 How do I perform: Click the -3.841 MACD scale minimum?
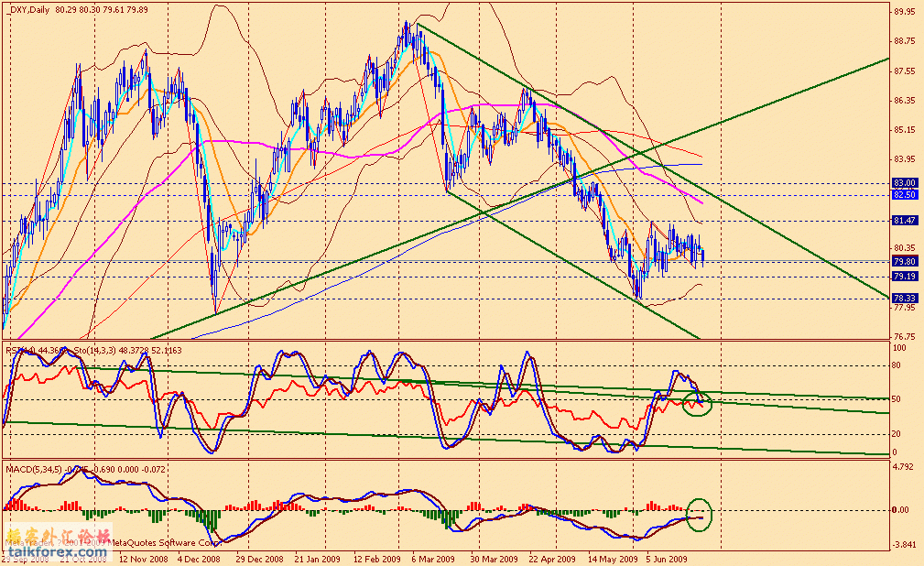(903, 545)
